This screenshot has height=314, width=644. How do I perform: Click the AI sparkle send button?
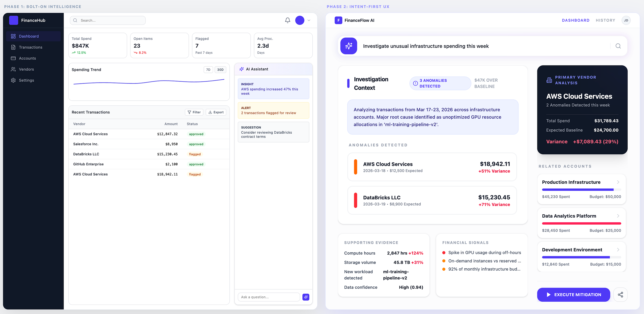(x=306, y=297)
